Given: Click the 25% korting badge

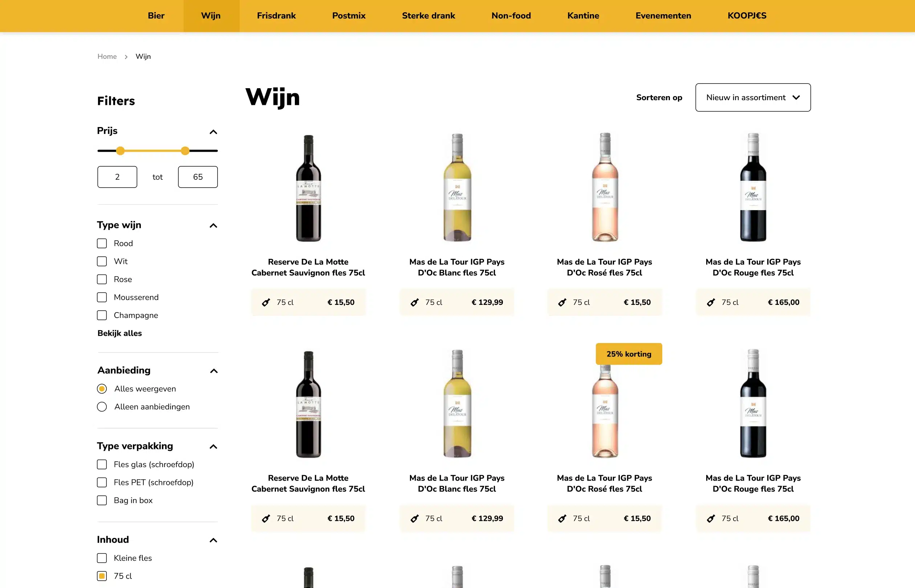Looking at the screenshot, I should click(x=629, y=354).
